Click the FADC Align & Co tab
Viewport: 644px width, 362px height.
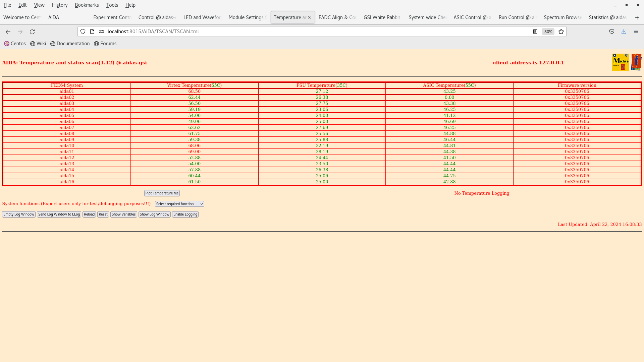coord(337,17)
